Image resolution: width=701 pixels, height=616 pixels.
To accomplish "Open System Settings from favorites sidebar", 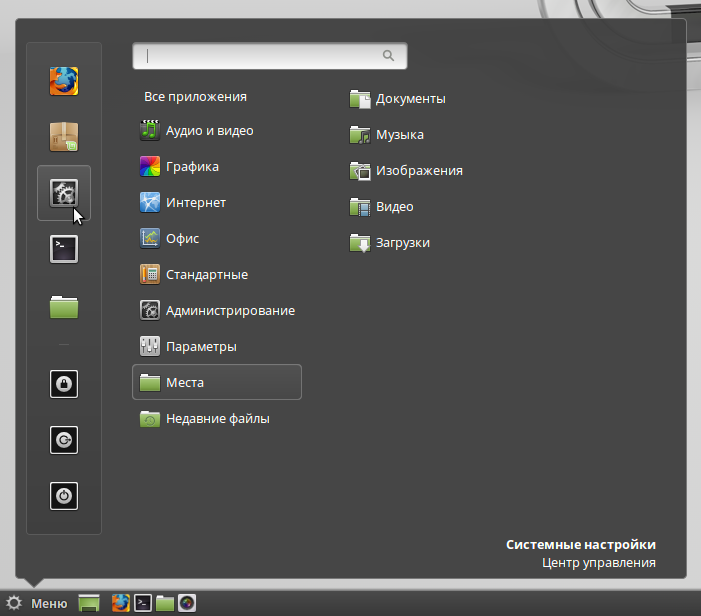I will coord(64,193).
